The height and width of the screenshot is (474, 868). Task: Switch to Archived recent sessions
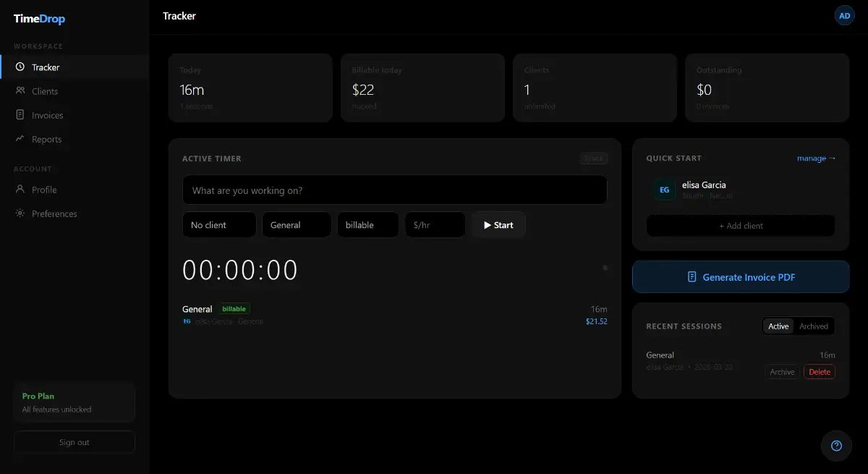pyautogui.click(x=814, y=326)
